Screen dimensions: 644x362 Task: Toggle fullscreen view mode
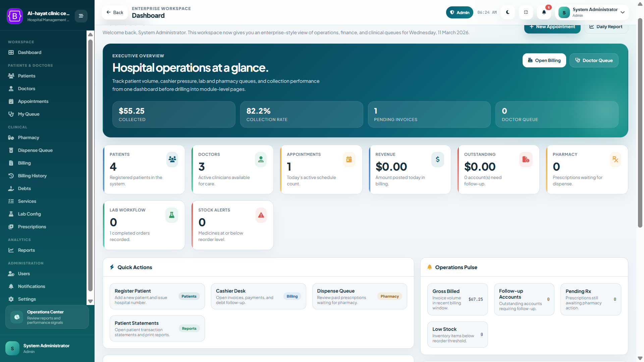tap(526, 12)
